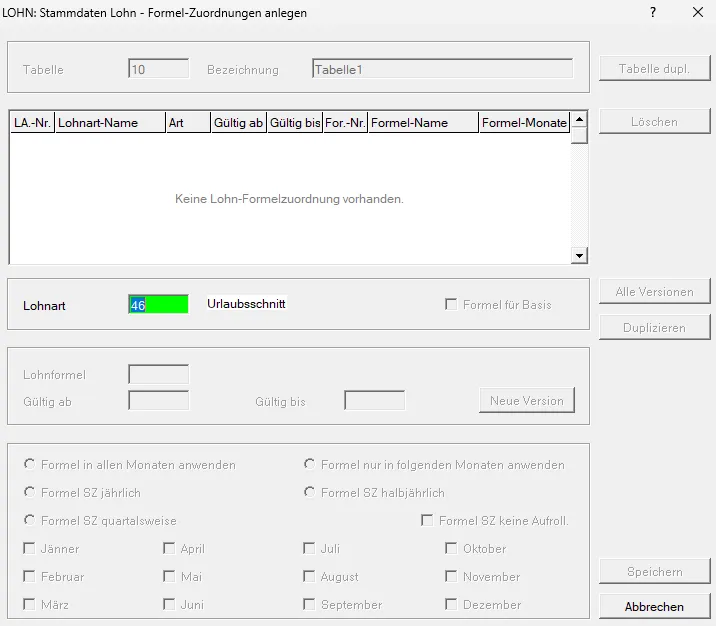
Task: Click the Neue Version button
Action: point(526,400)
